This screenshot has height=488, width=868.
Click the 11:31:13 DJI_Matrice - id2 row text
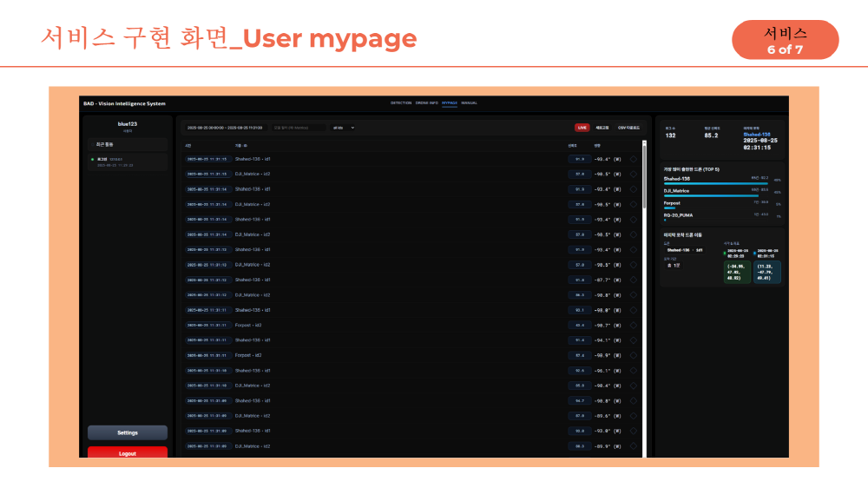point(253,265)
